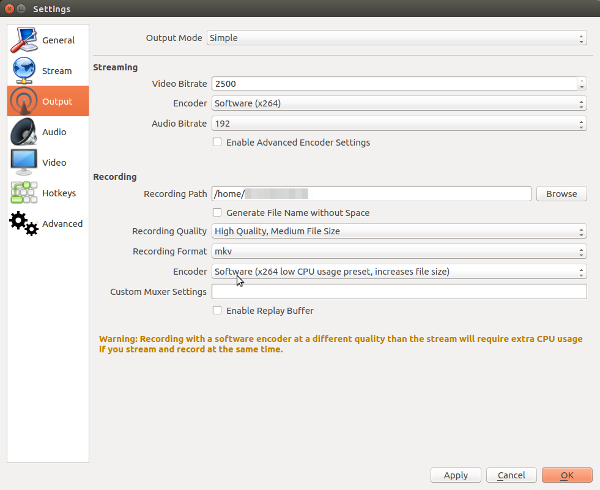Open the Audio Bitrate dropdown
The width and height of the screenshot is (600, 490).
coord(396,124)
